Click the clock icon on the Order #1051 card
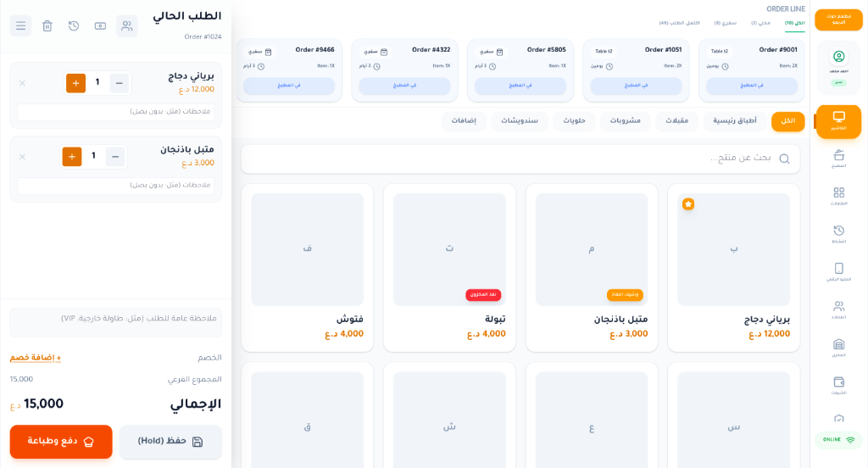 coord(609,66)
